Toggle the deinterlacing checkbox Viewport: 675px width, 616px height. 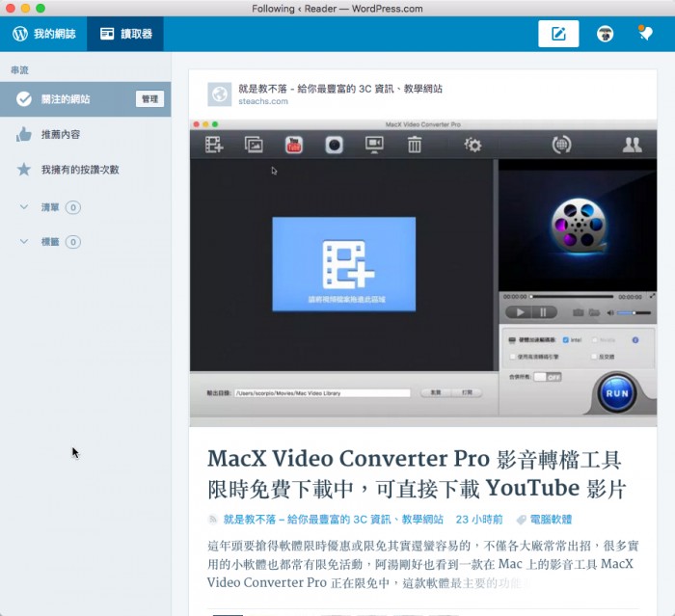[x=594, y=357]
